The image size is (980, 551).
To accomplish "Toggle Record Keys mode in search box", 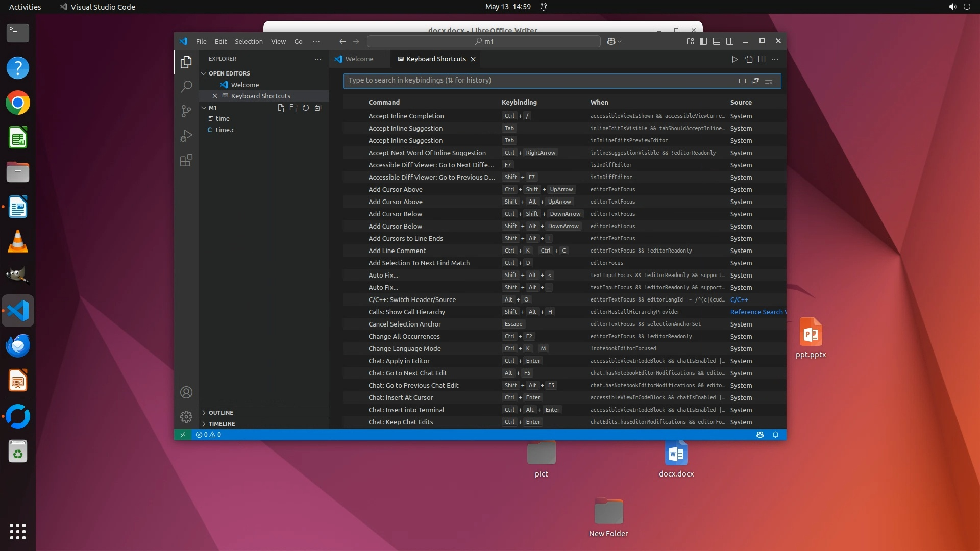I will (743, 81).
